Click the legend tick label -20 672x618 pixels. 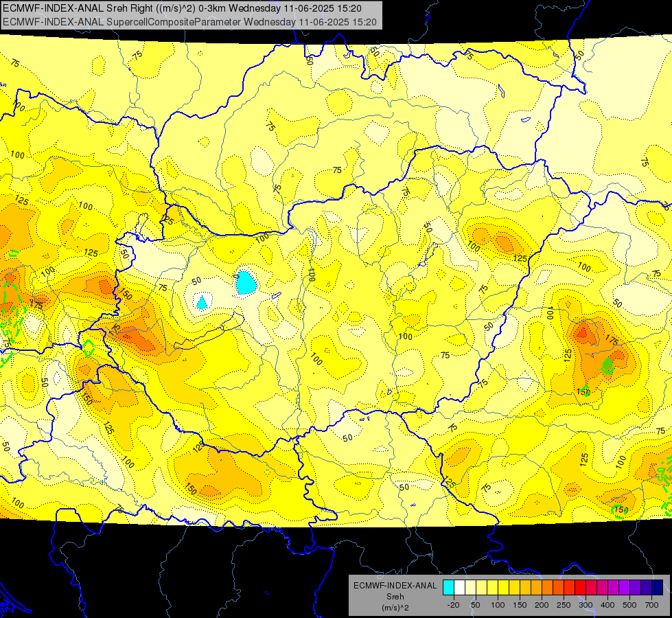[x=454, y=605]
